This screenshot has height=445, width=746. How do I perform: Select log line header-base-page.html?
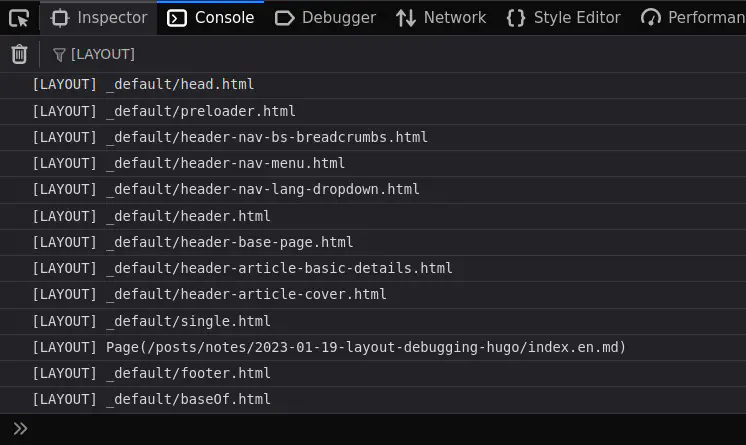point(373,243)
